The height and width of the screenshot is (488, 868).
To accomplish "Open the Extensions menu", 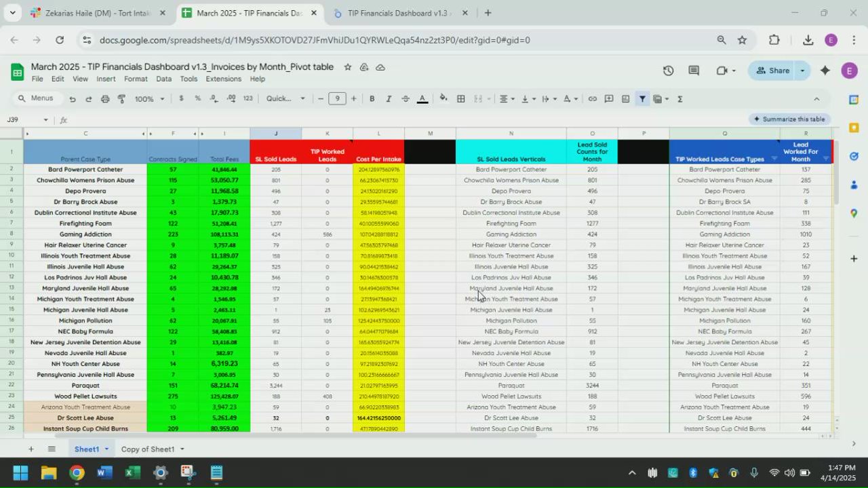I will click(224, 79).
